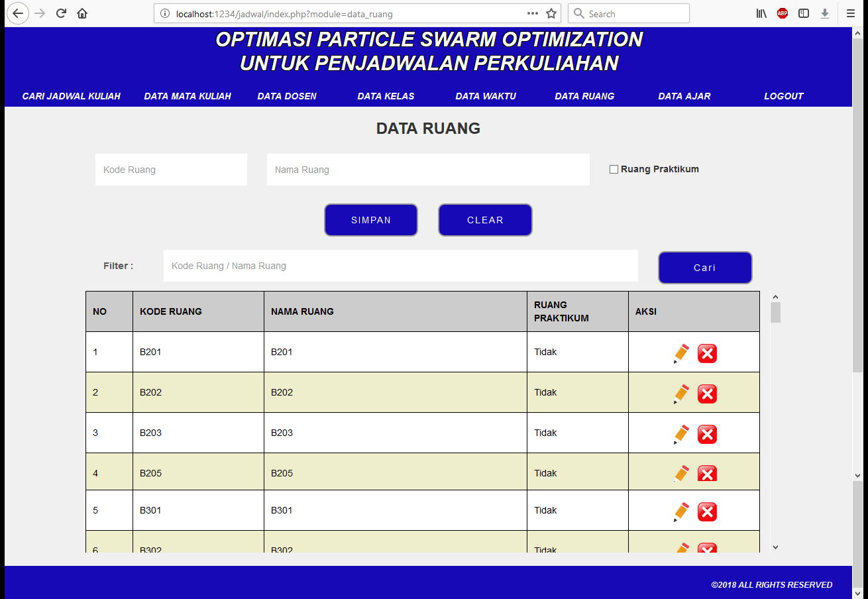Focus the Filter search text box

[400, 266]
